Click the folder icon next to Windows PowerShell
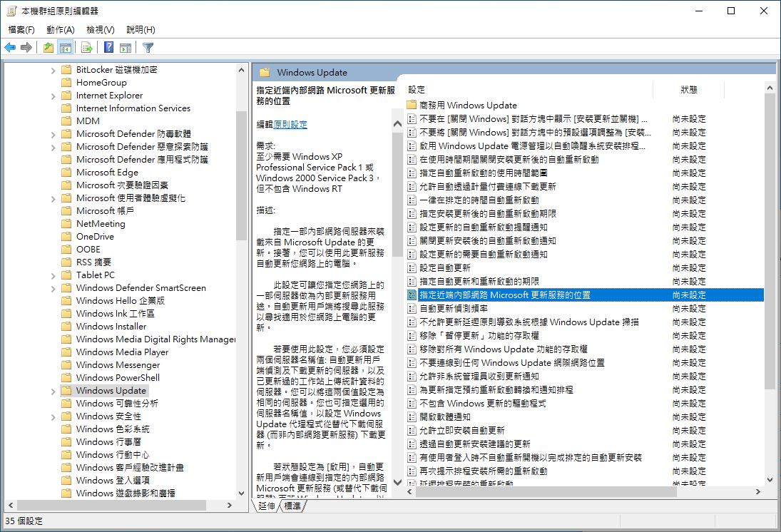Viewport: 781px width, 532px height. pyautogui.click(x=66, y=377)
